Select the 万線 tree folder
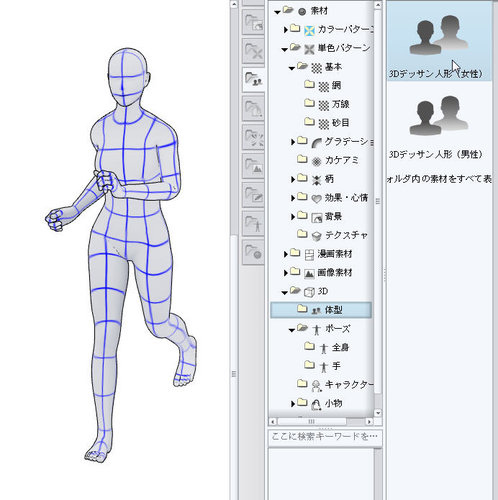This screenshot has width=498, height=500. pos(327,104)
